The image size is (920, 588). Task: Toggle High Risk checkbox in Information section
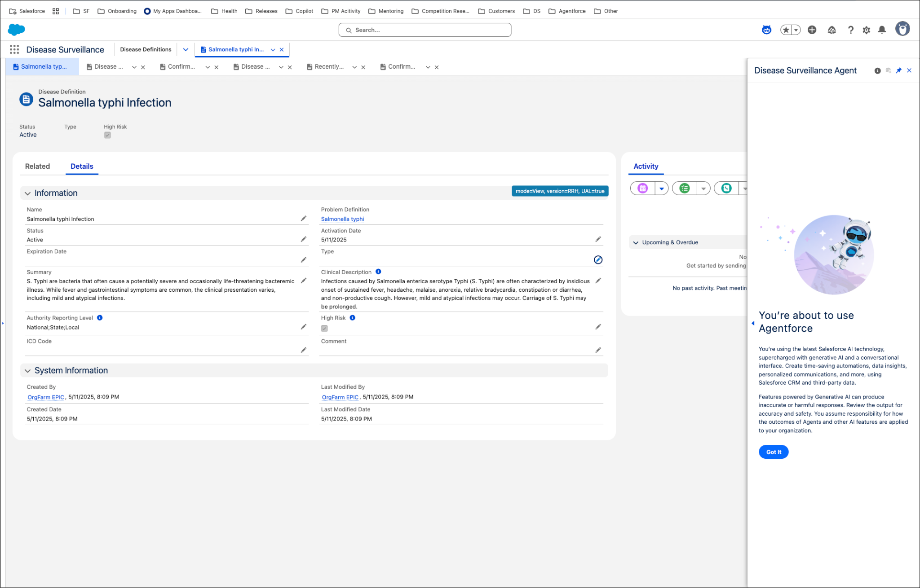coord(324,328)
